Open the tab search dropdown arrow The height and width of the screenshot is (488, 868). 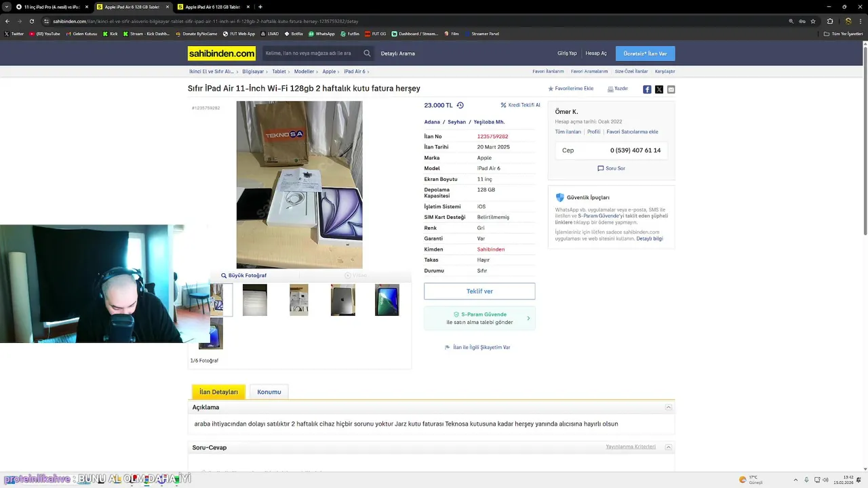(x=6, y=7)
